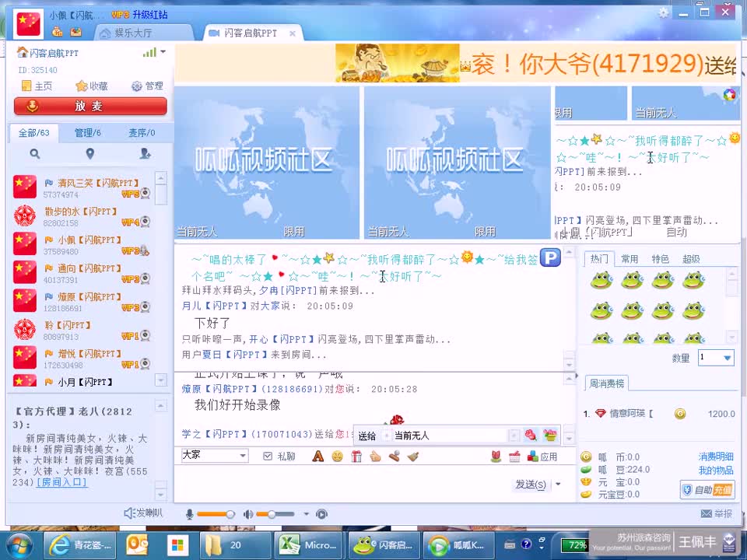Expand the audio options dropdown arrow
Screen dimensions: 747x560
point(307,514)
